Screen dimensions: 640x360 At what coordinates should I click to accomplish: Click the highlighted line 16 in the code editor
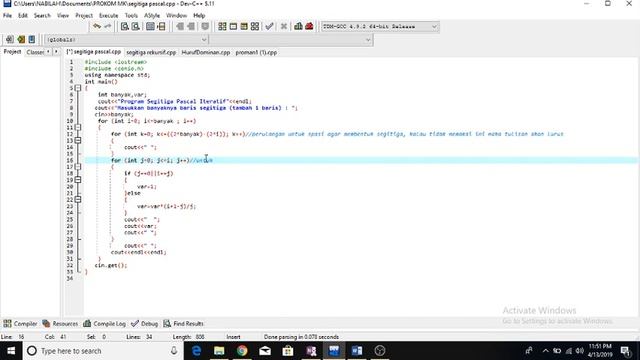(360, 160)
